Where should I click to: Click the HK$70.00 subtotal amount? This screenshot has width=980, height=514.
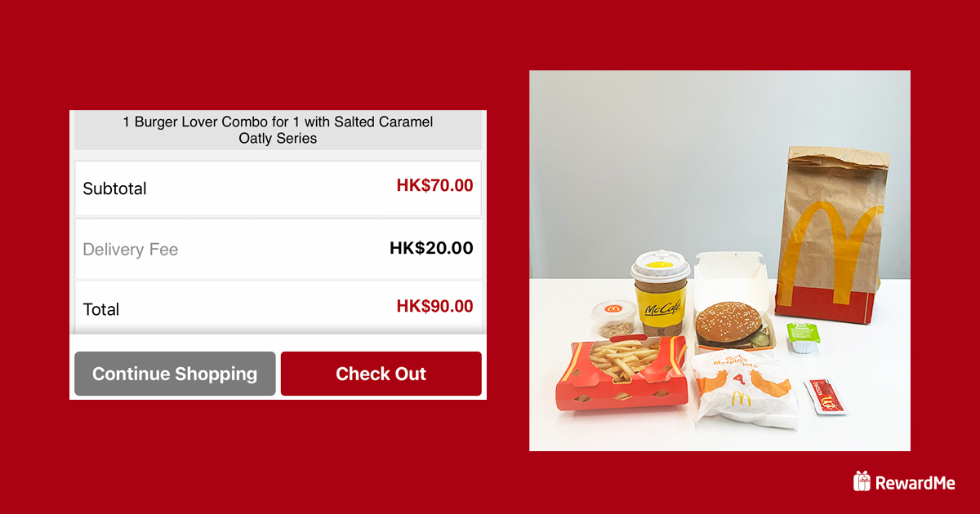434,185
